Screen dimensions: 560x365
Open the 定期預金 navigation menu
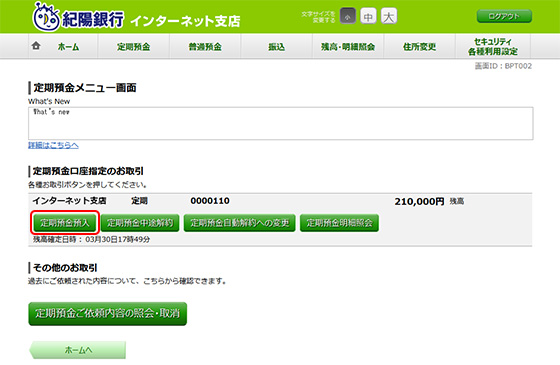134,46
